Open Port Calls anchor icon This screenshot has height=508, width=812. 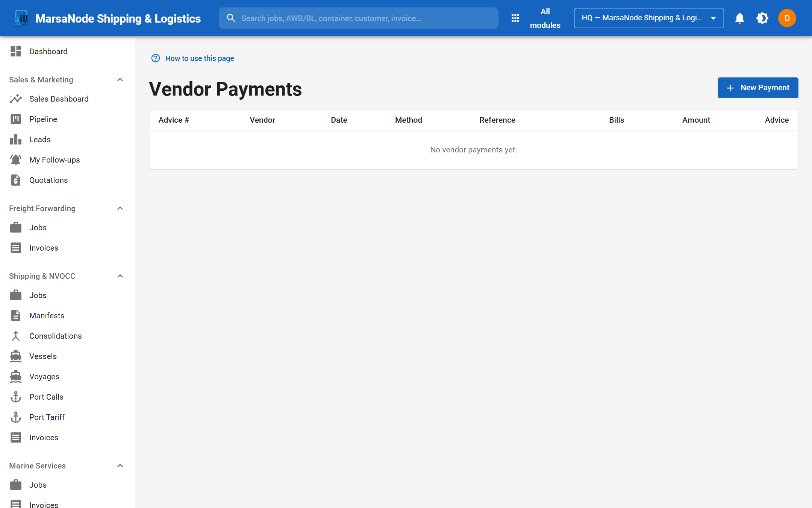[16, 397]
